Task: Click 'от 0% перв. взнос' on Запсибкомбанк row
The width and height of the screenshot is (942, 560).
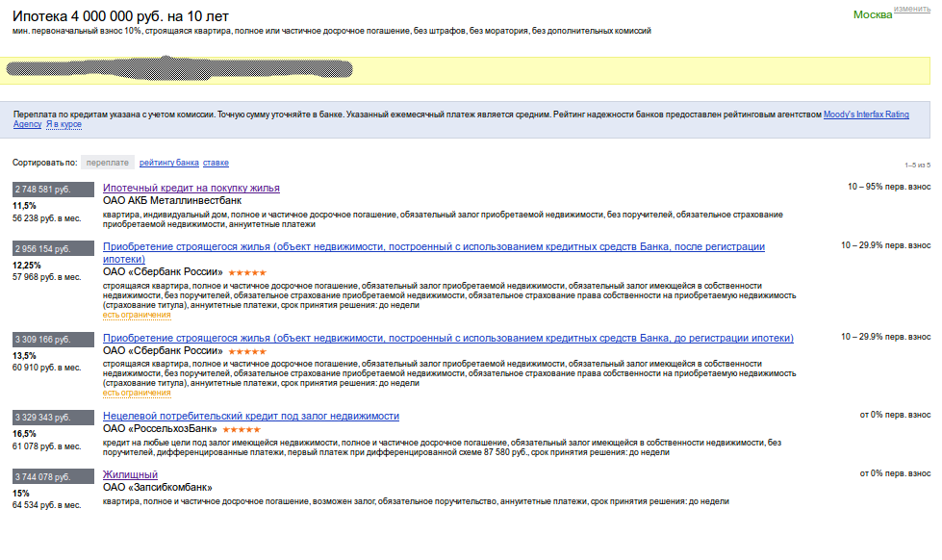Action: tap(895, 473)
